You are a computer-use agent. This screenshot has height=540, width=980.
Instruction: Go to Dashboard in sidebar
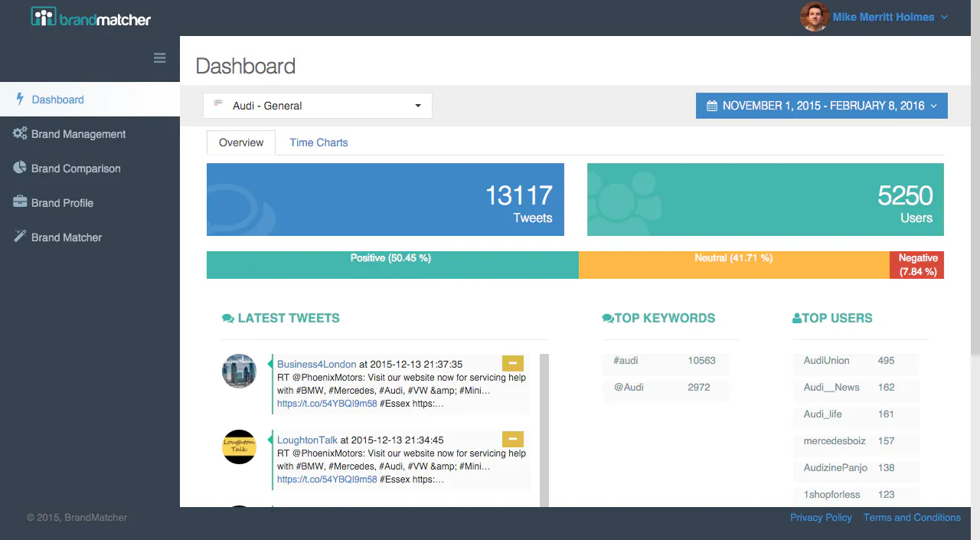tap(90, 100)
